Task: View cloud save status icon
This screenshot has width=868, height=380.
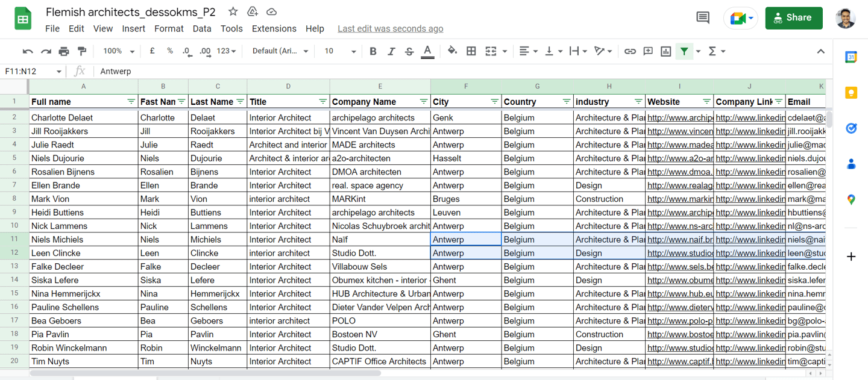Action: (272, 12)
